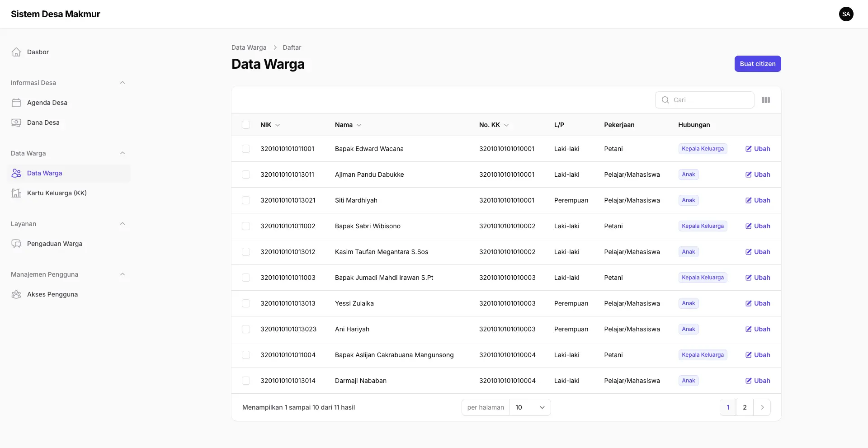868x448 pixels.
Task: Go to page 2 of results
Action: click(745, 407)
